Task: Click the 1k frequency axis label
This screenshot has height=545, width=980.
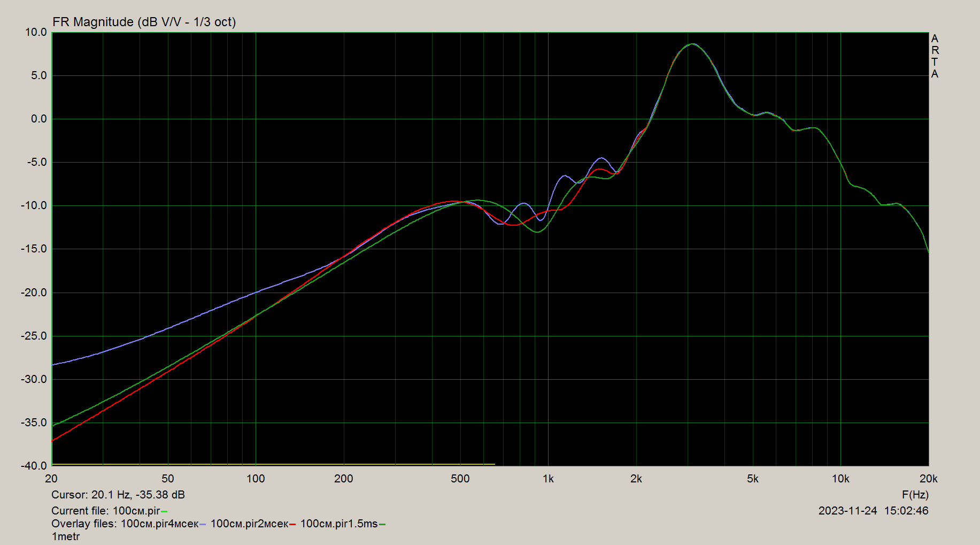Action: [548, 479]
